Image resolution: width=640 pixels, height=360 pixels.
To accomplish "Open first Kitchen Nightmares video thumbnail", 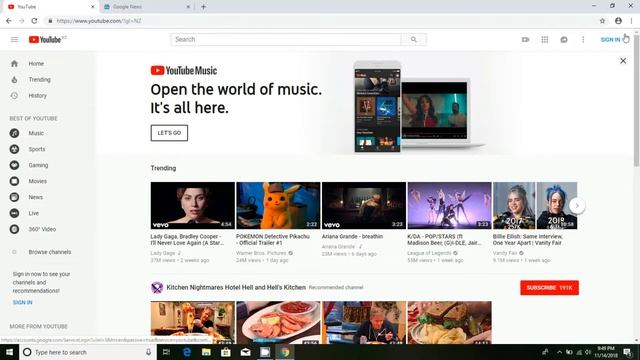I will pyautogui.click(x=193, y=322).
